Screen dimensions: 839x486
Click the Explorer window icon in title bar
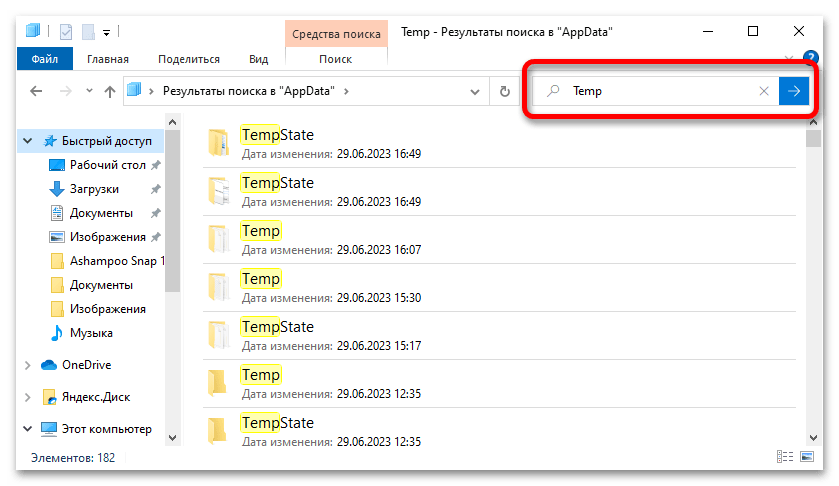point(33,31)
